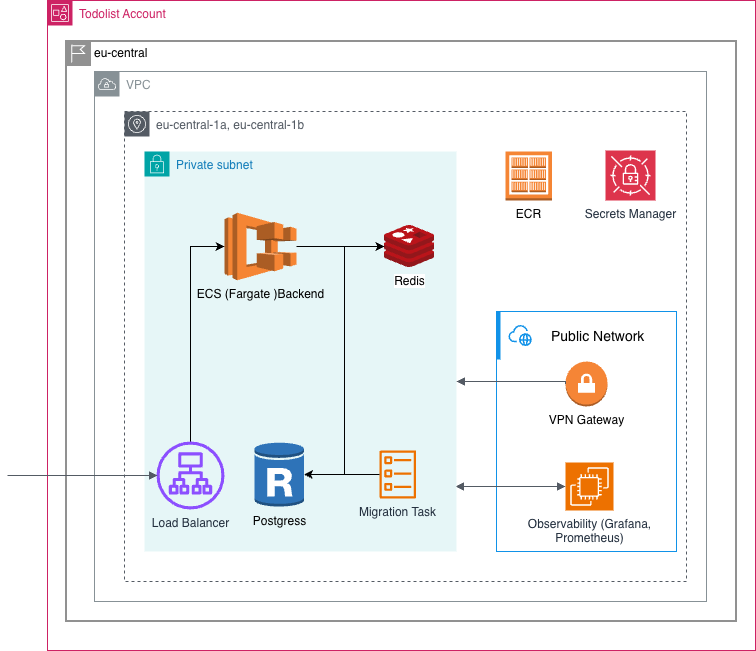Select the 'eu-central-1a, eu-central-1b' label
This screenshot has height=651, width=756.
pyautogui.click(x=230, y=125)
